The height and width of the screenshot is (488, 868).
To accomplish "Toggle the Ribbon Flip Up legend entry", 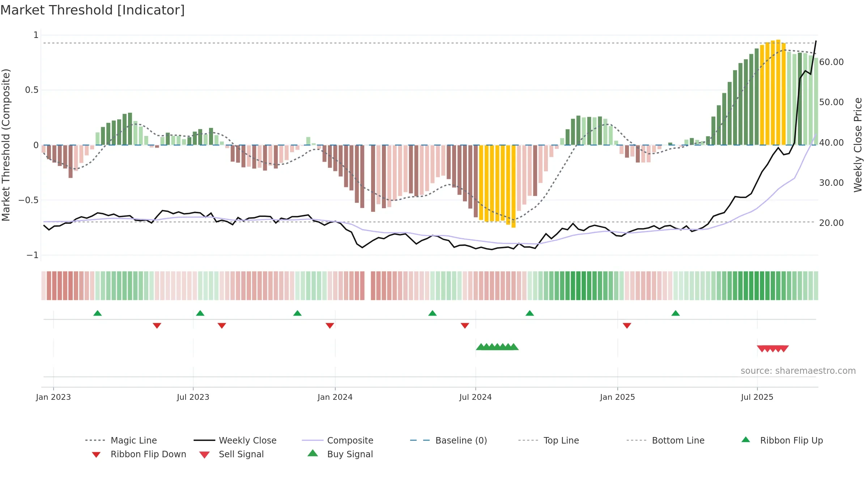I will [782, 440].
